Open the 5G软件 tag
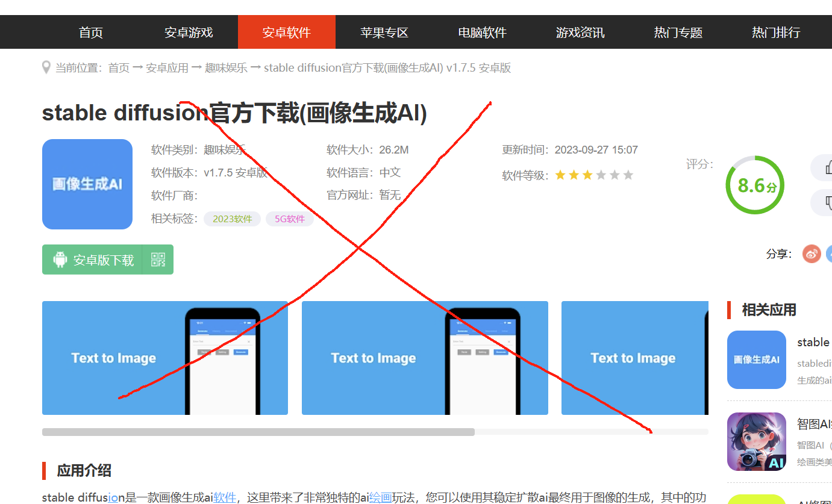 click(x=290, y=219)
